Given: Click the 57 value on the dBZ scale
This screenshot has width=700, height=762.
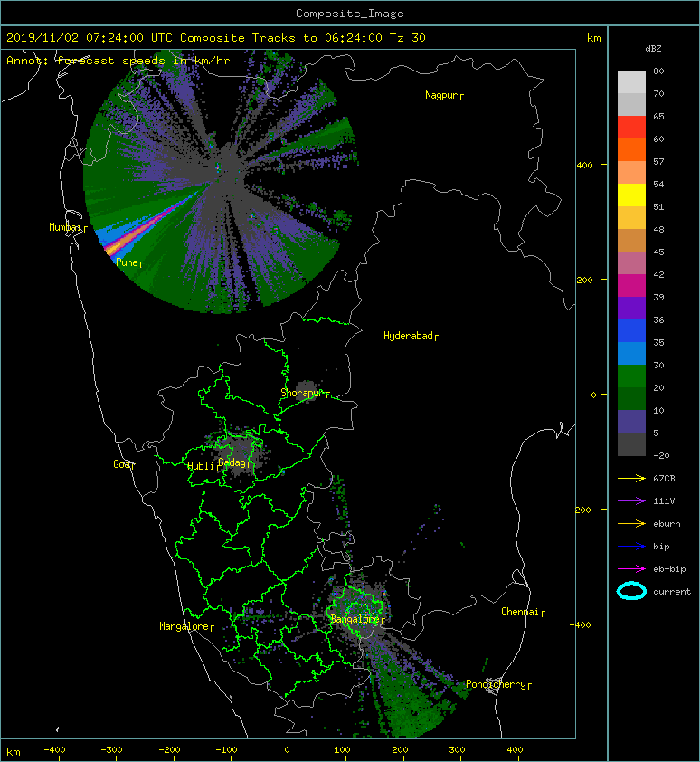Looking at the screenshot, I should point(658,161).
